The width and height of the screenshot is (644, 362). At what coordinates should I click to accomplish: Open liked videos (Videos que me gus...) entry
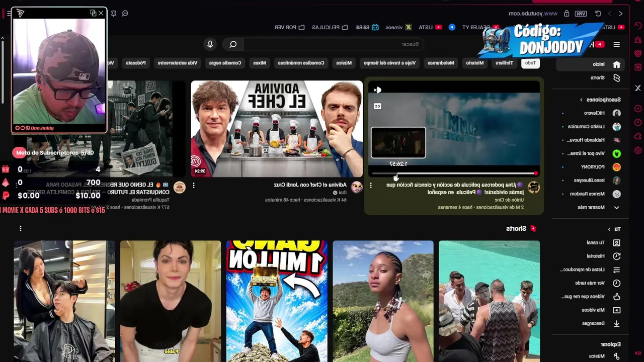[590, 297]
